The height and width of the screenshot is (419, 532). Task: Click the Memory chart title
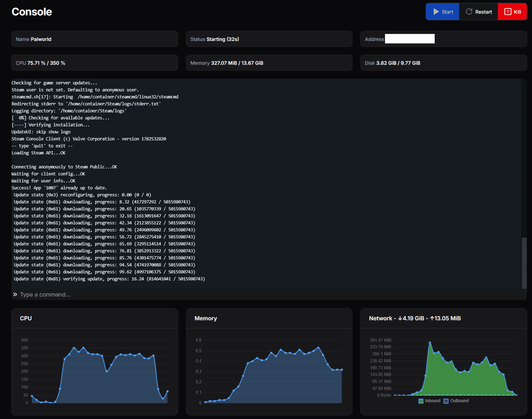click(x=206, y=318)
